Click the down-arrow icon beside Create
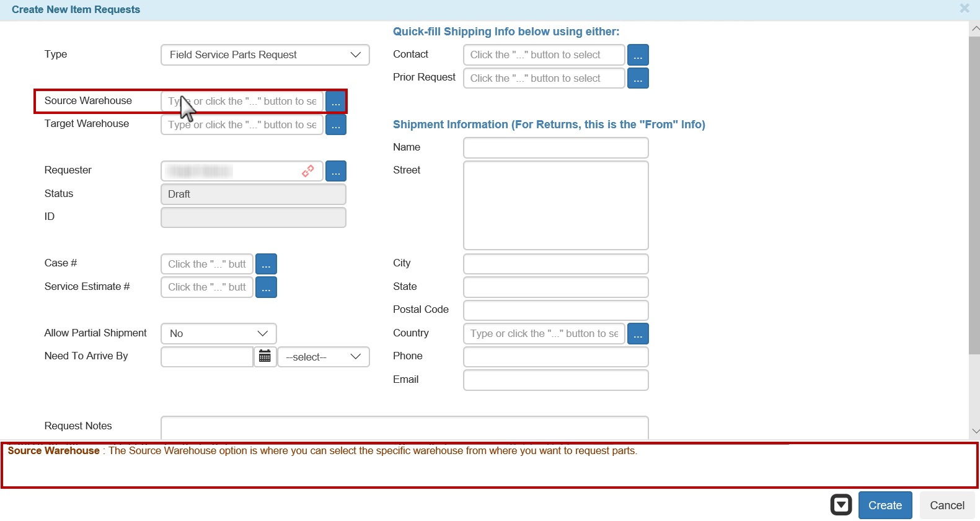This screenshot has height=521, width=980. [x=841, y=505]
